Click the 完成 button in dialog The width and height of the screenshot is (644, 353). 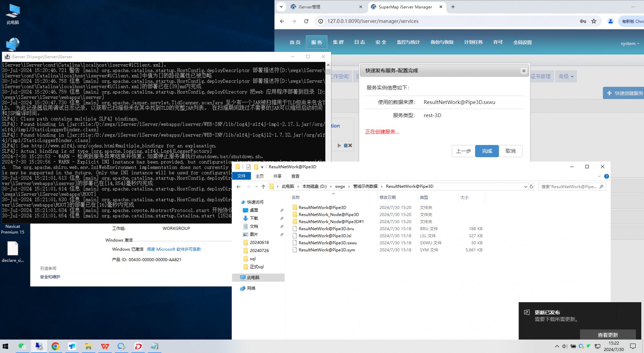point(487,151)
